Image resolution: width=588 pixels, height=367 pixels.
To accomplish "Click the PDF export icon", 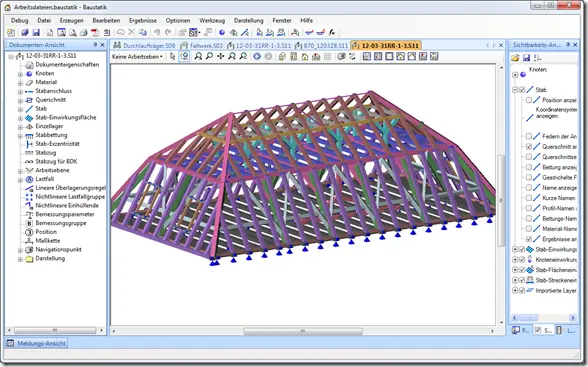I will point(95,33).
